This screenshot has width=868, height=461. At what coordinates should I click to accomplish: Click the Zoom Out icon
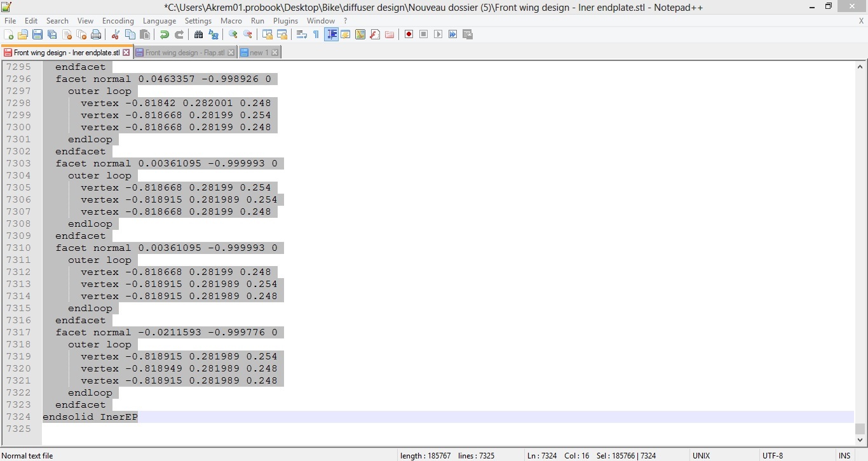pos(248,34)
